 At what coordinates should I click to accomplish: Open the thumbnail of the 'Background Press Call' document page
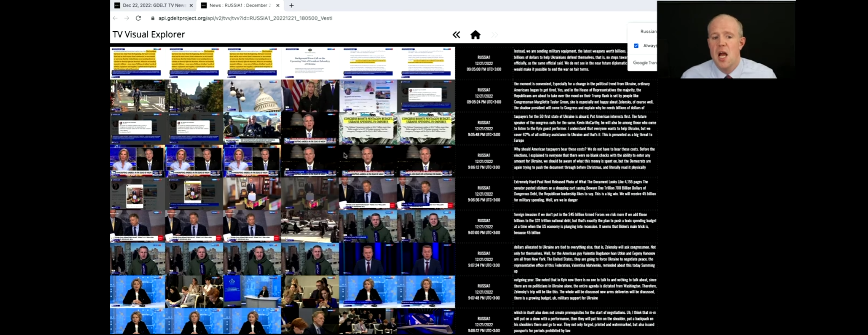[310, 63]
